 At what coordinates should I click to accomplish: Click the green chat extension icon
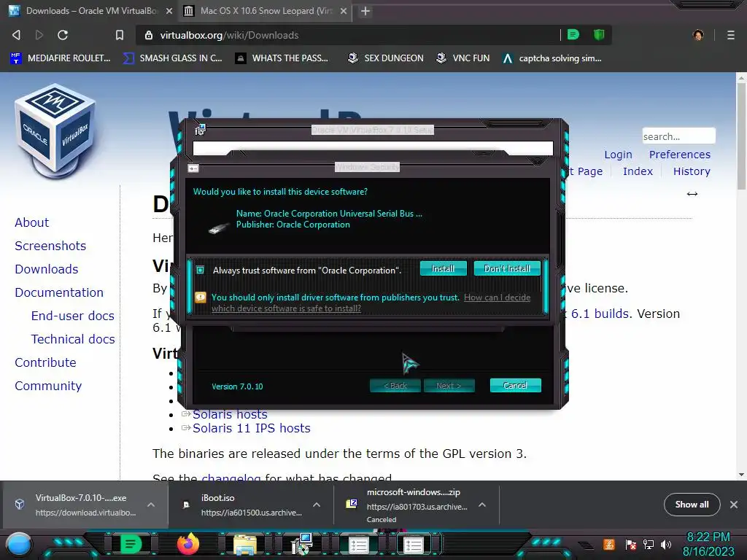573,35
